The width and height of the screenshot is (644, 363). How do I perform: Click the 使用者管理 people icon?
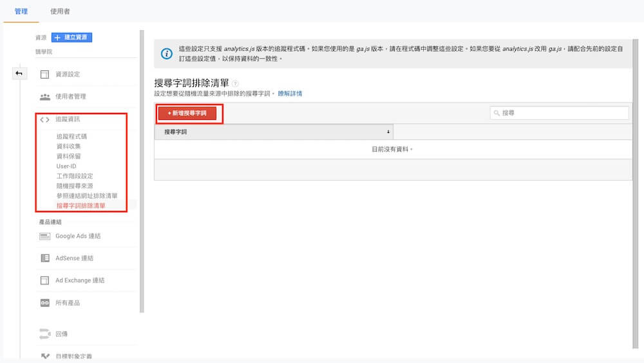pyautogui.click(x=45, y=97)
